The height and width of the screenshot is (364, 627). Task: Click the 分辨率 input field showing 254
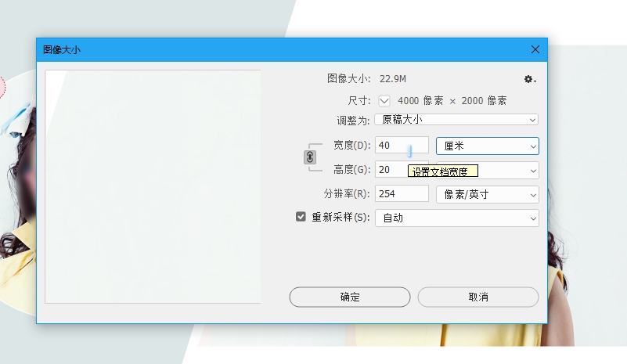(x=402, y=194)
